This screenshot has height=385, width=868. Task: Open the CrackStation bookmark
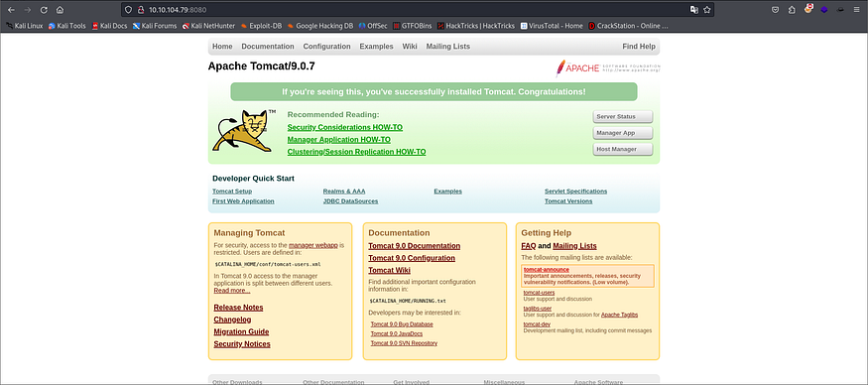tap(628, 26)
